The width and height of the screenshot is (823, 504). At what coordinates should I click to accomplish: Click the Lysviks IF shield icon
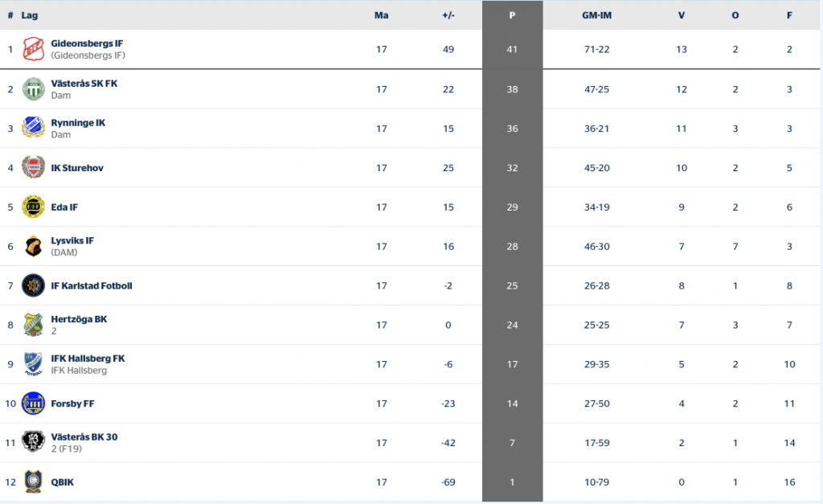click(x=33, y=246)
